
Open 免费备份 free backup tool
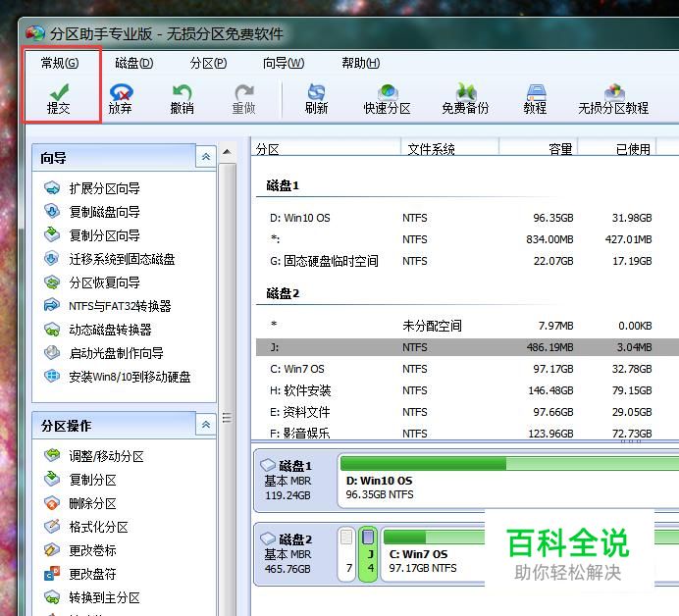pyautogui.click(x=465, y=100)
